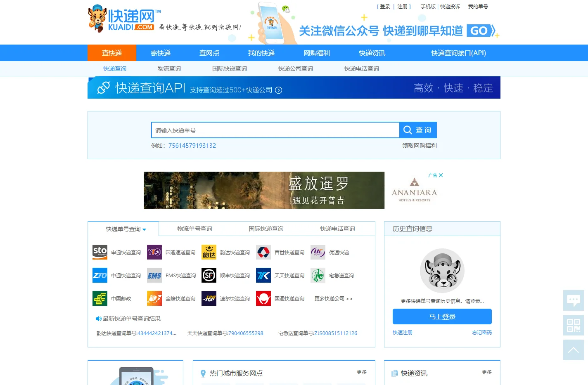The image size is (588, 385).
Task: Select the 快递电话查询 sub-navigation link
Action: (x=362, y=68)
